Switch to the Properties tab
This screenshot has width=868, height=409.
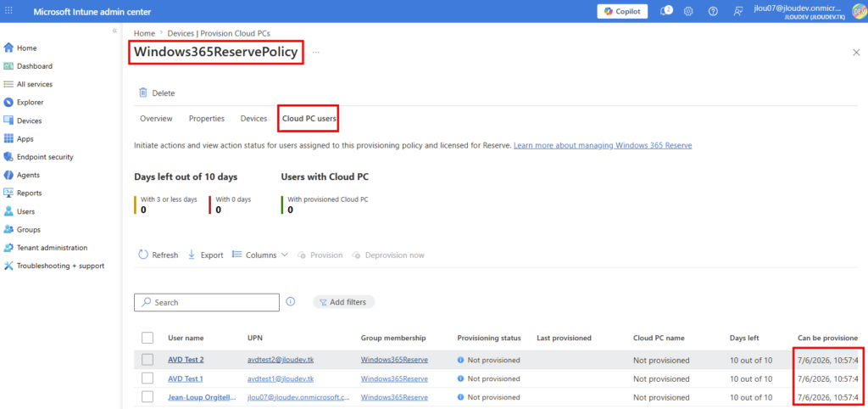[207, 119]
